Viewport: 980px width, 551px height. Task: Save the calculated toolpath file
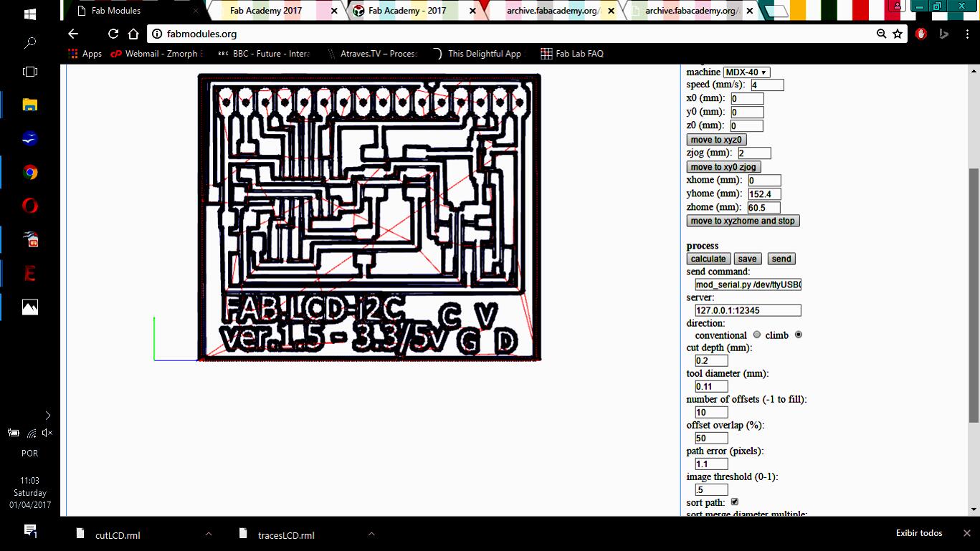tap(747, 259)
